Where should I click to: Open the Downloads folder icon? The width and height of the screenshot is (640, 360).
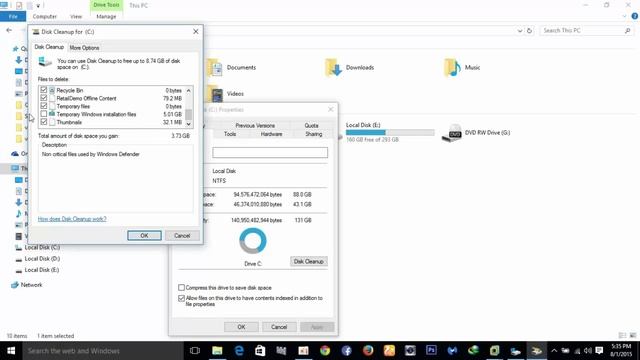333,67
